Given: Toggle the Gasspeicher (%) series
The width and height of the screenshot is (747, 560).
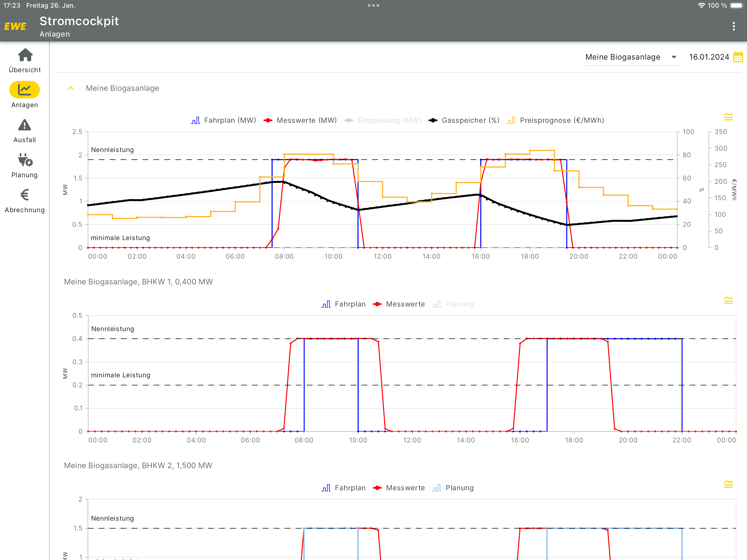Looking at the screenshot, I should 464,121.
